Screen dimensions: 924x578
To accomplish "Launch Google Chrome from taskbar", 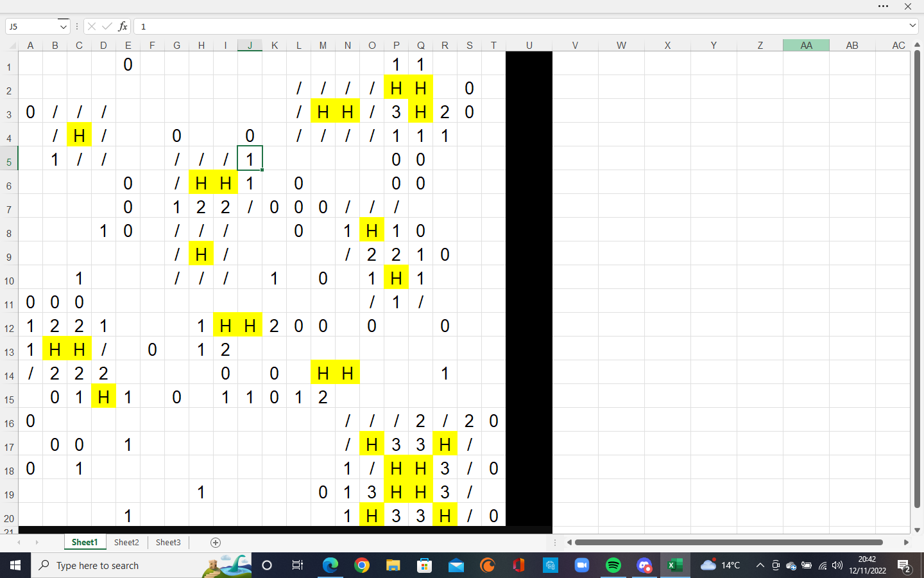I will point(362,565).
